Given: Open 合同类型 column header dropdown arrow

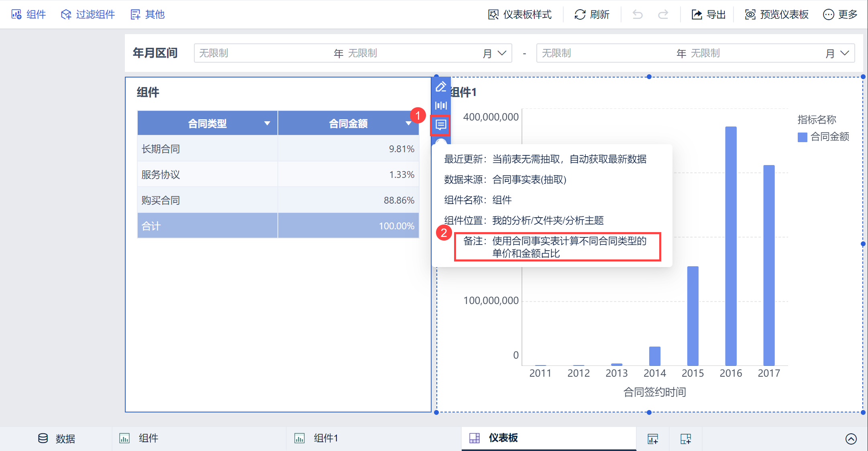Looking at the screenshot, I should click(x=267, y=123).
